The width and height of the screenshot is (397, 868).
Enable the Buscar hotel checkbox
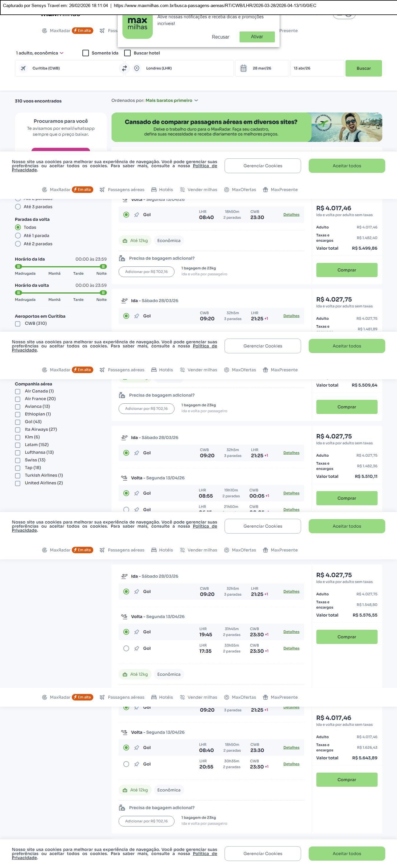[x=128, y=53]
